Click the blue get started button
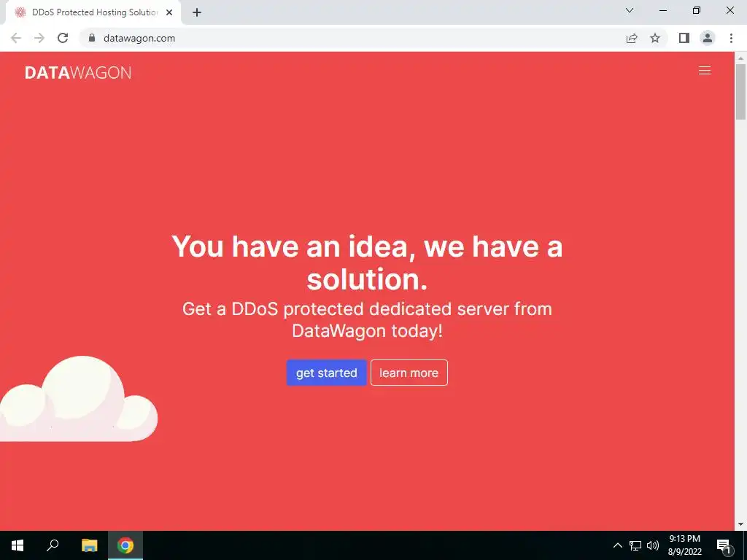Viewport: 747px width, 560px height. (326, 373)
